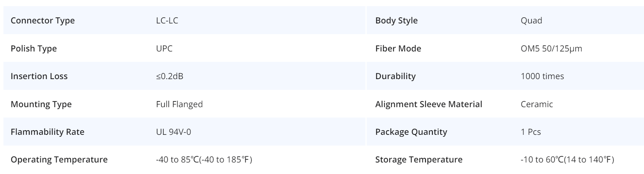Screen dimensions: 644x174
Task: Select the UPC polish value
Action: tap(164, 48)
